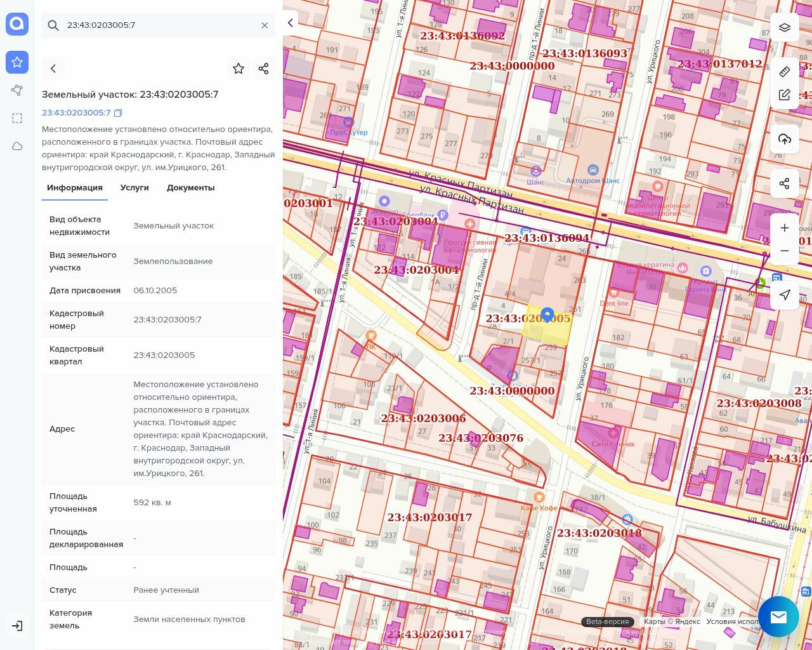812x650 pixels.
Task: Add parcel to favorites with star button
Action: point(239,69)
